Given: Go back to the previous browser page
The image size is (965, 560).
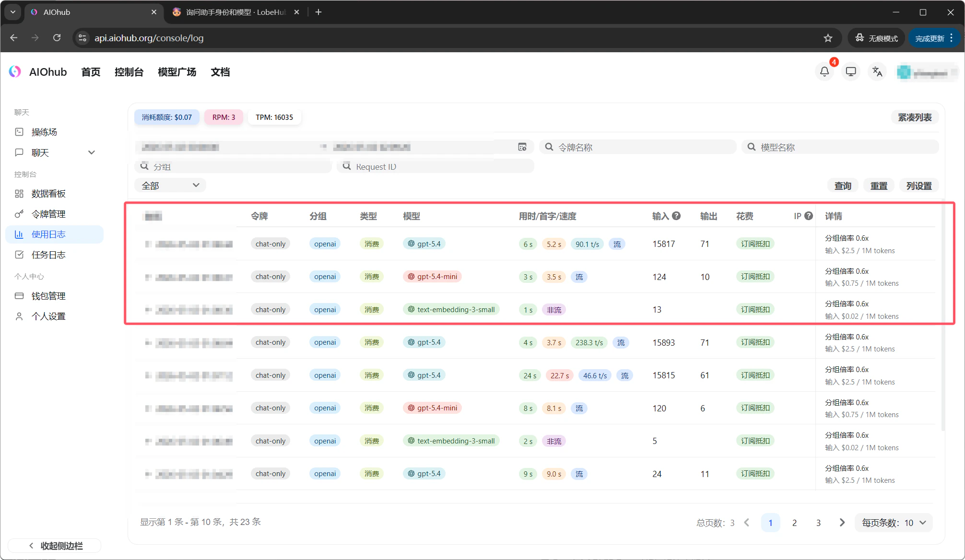Looking at the screenshot, I should [x=14, y=38].
